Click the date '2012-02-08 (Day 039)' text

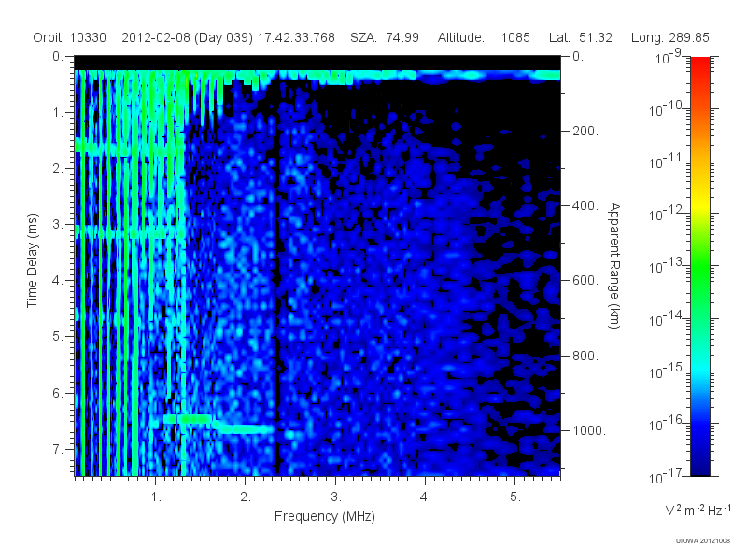pos(188,37)
